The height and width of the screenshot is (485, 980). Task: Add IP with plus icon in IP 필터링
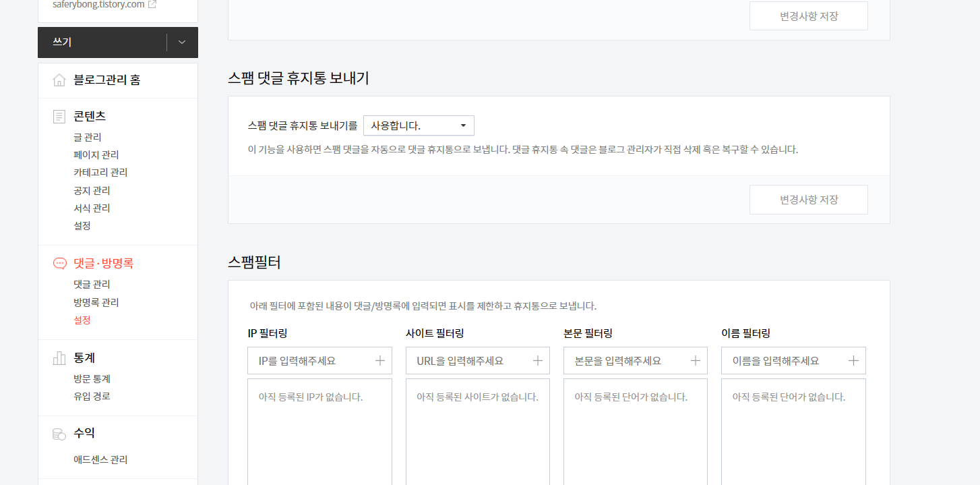pos(380,361)
